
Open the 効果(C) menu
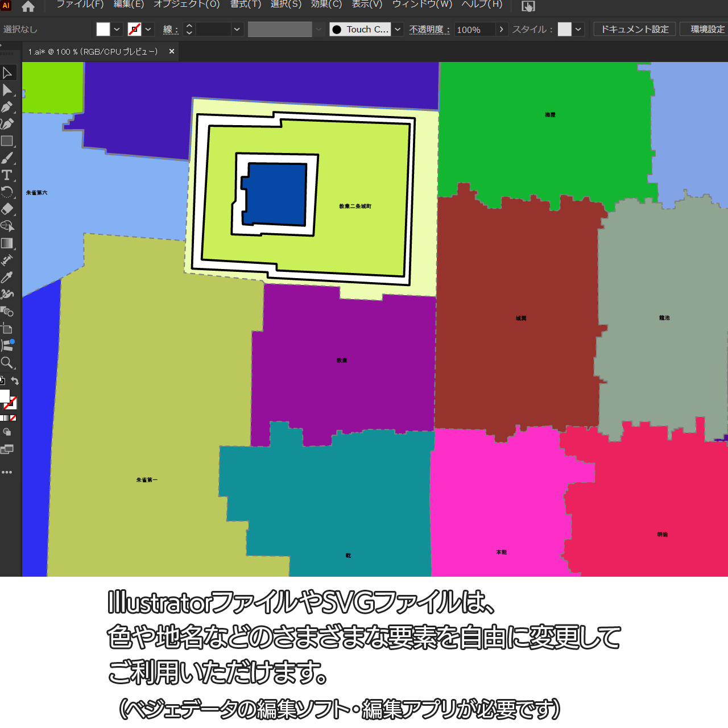click(326, 5)
